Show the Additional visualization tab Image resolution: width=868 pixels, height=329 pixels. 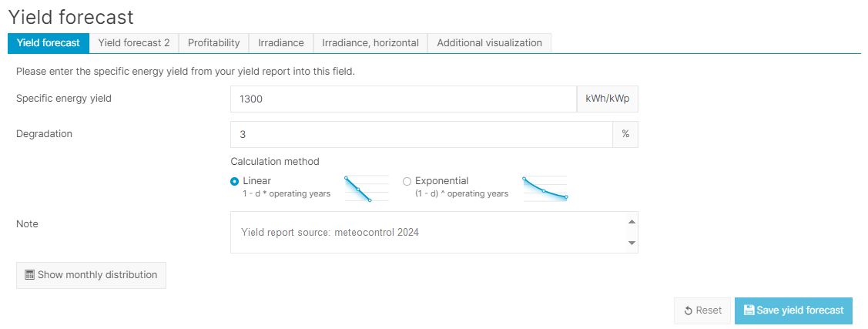pos(489,43)
